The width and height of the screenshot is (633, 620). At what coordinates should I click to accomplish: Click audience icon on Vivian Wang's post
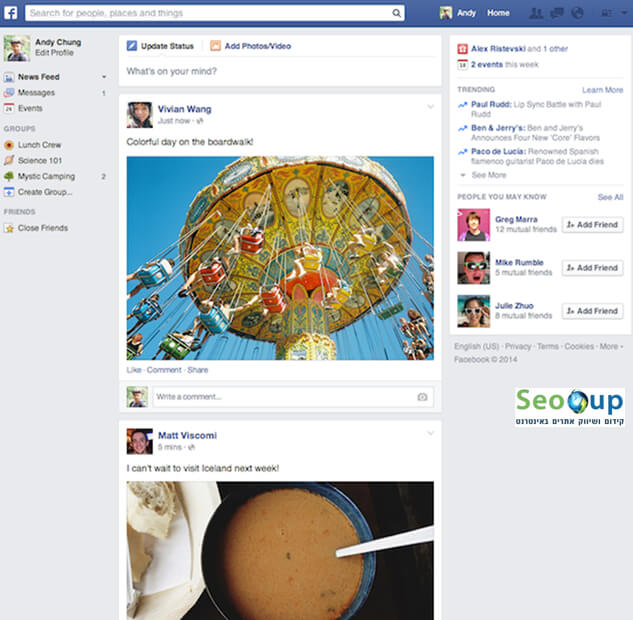pos(200,121)
